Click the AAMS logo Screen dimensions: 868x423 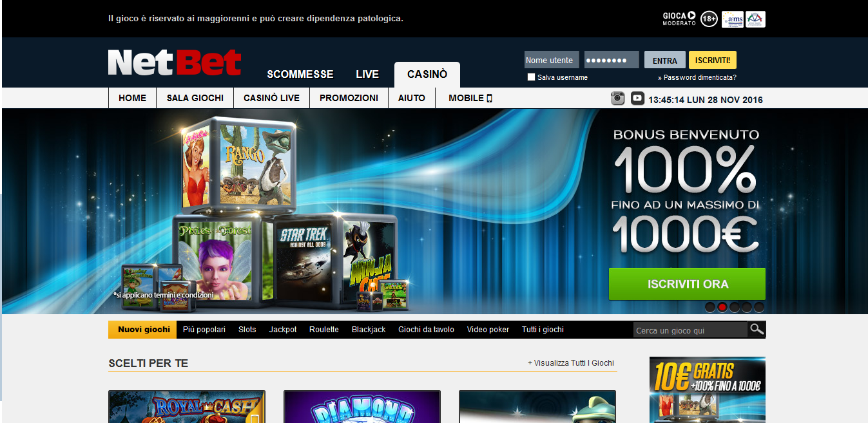pos(733,19)
